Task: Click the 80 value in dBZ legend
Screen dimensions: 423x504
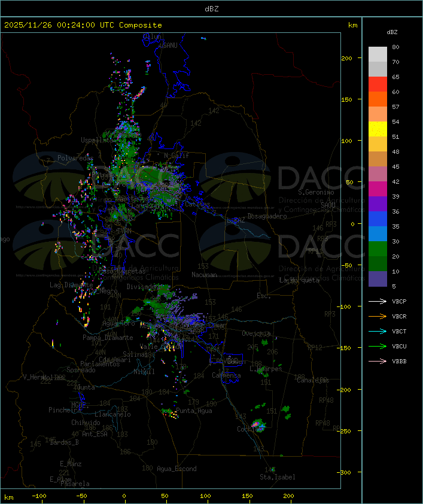Action: tap(395, 47)
